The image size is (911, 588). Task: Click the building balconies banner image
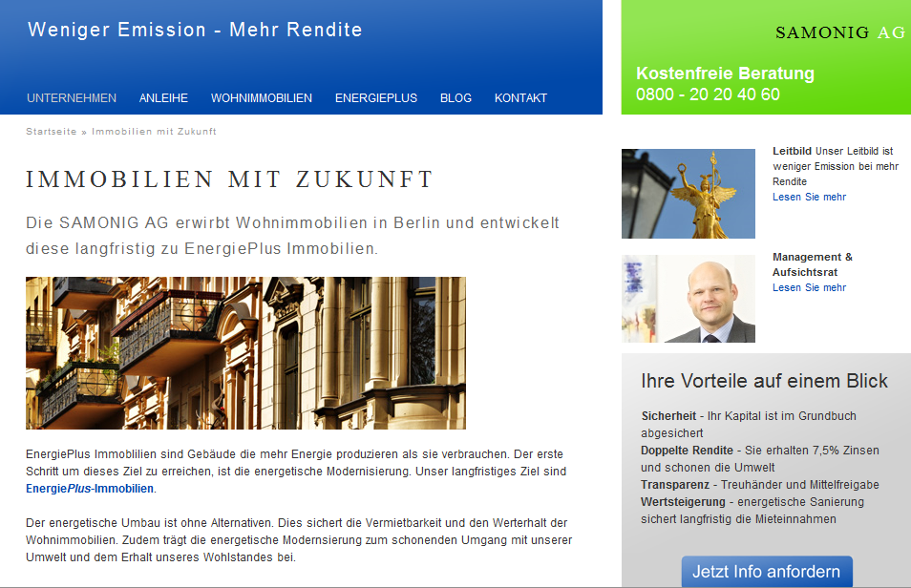[245, 353]
